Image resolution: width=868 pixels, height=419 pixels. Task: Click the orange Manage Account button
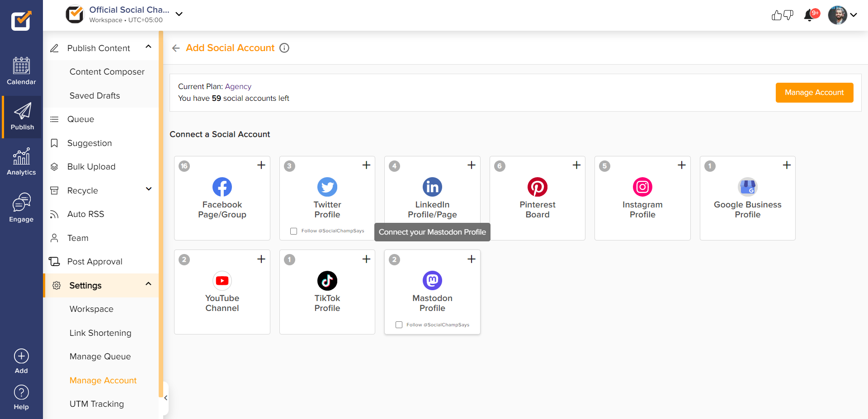click(814, 93)
